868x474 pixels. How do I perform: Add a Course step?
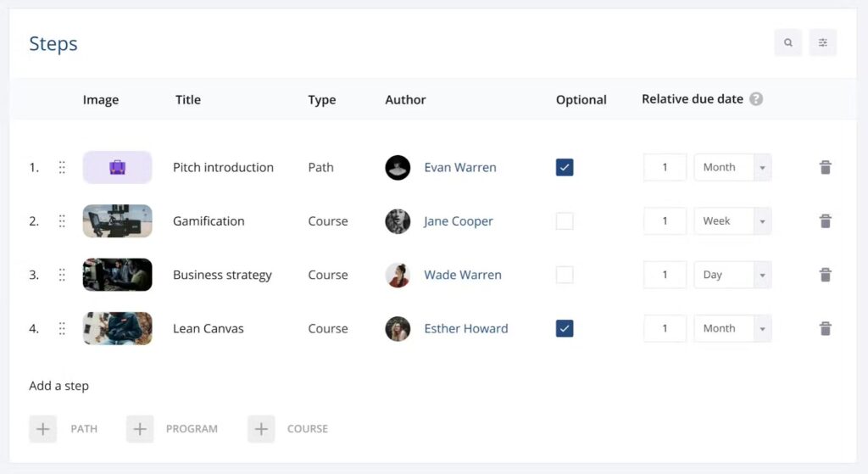tap(261, 429)
